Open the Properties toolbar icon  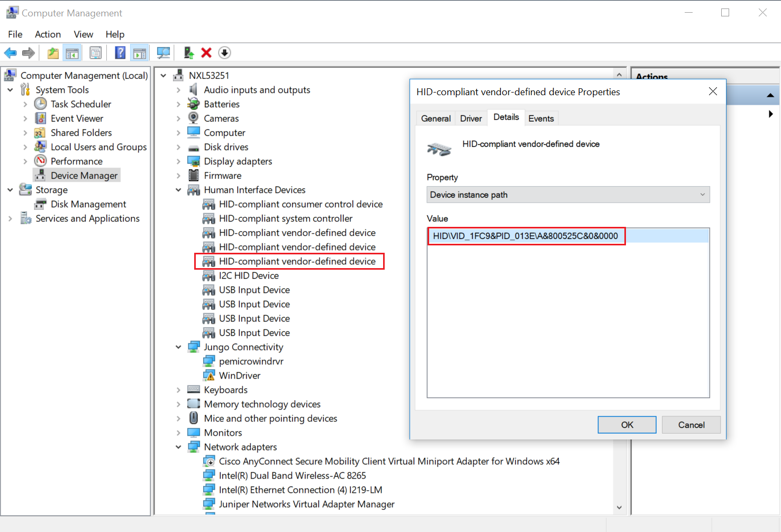pos(96,53)
